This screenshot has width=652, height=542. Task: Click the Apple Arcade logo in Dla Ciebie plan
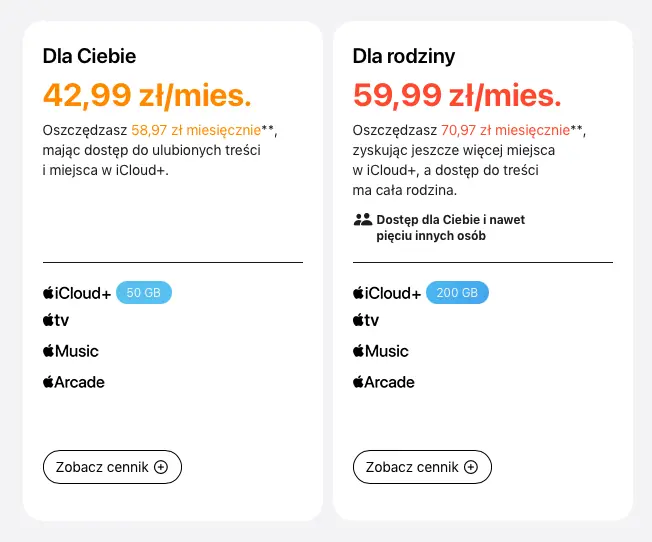pyautogui.click(x=74, y=382)
